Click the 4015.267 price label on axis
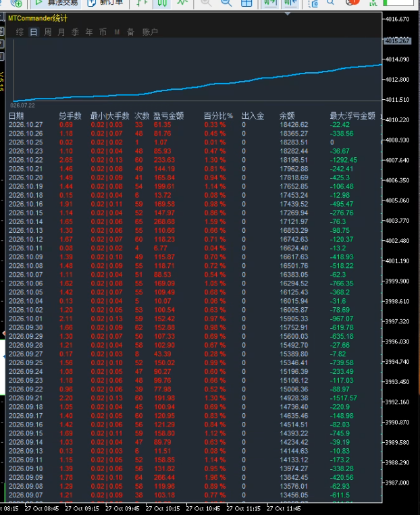The image size is (420, 515). pyautogui.click(x=397, y=41)
